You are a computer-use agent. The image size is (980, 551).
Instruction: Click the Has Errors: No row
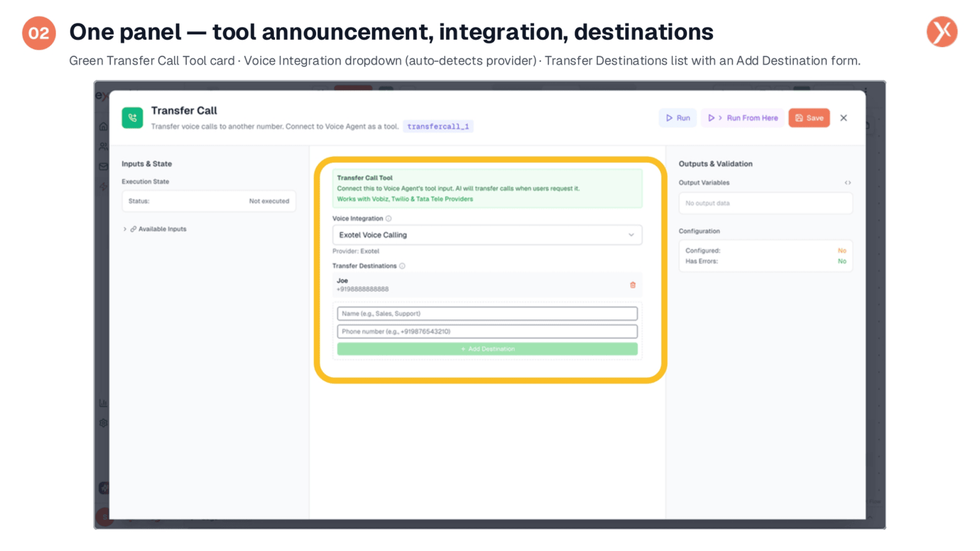pos(765,261)
